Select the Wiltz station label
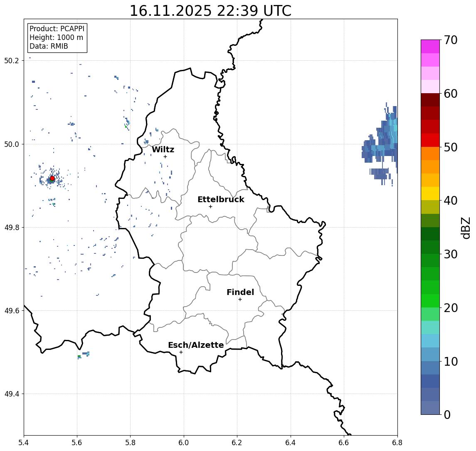The height and width of the screenshot is (451, 476). click(x=163, y=149)
